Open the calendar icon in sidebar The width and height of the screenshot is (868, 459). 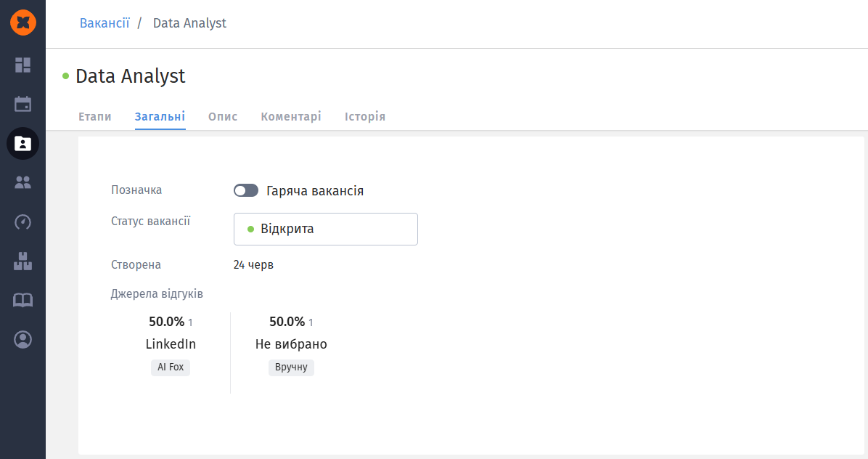(x=23, y=104)
